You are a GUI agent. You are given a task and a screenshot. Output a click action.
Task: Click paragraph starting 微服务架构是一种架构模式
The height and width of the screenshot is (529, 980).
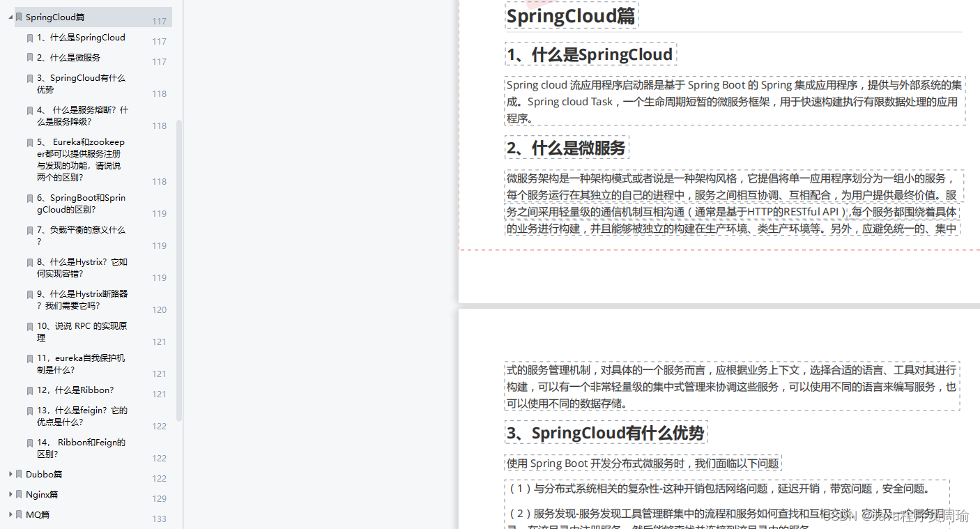click(735, 203)
